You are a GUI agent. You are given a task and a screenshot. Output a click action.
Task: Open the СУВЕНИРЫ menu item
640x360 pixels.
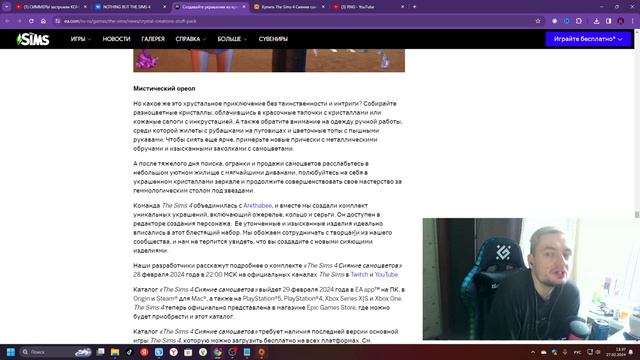pos(273,39)
